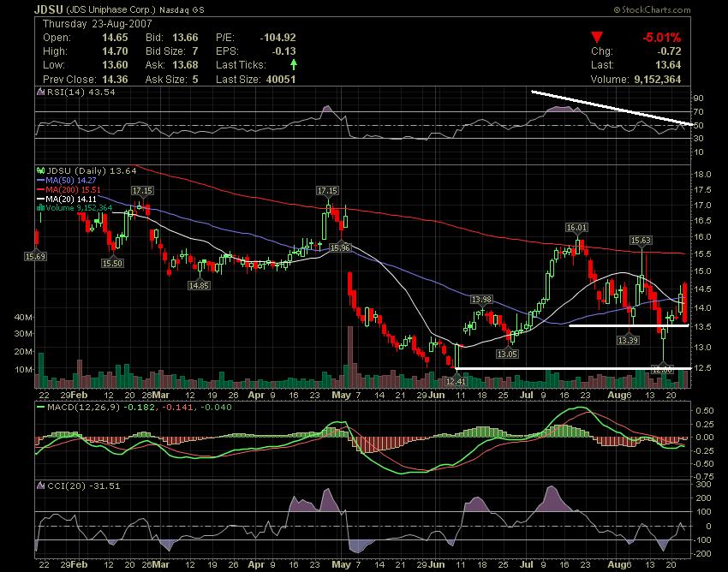Click the 14.85 March low price tag

pos(199,285)
